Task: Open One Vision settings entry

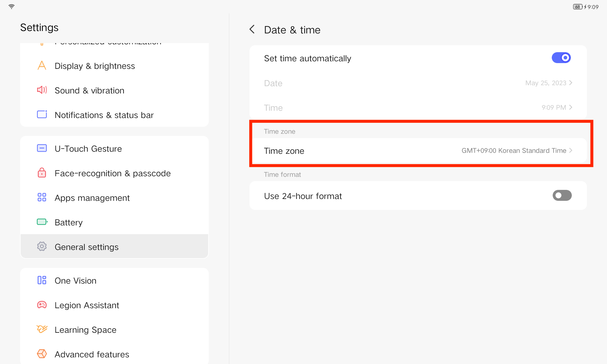Action: tap(76, 281)
